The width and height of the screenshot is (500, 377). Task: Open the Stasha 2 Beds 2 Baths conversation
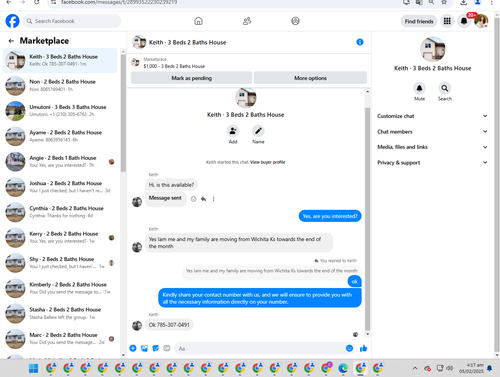[60, 313]
